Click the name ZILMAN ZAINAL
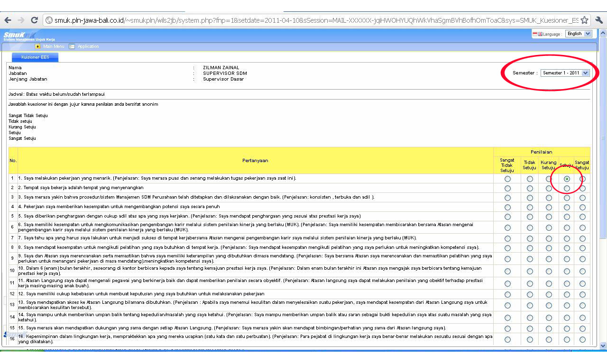607x364 pixels. 221,68
